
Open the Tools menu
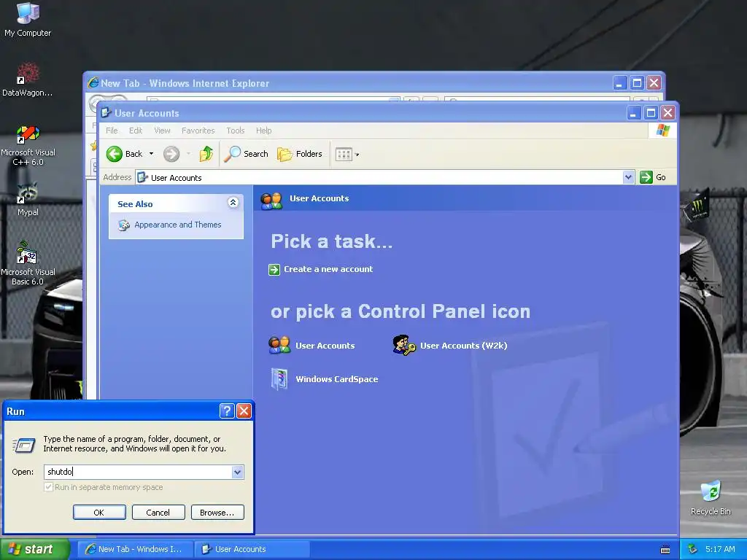coord(236,131)
